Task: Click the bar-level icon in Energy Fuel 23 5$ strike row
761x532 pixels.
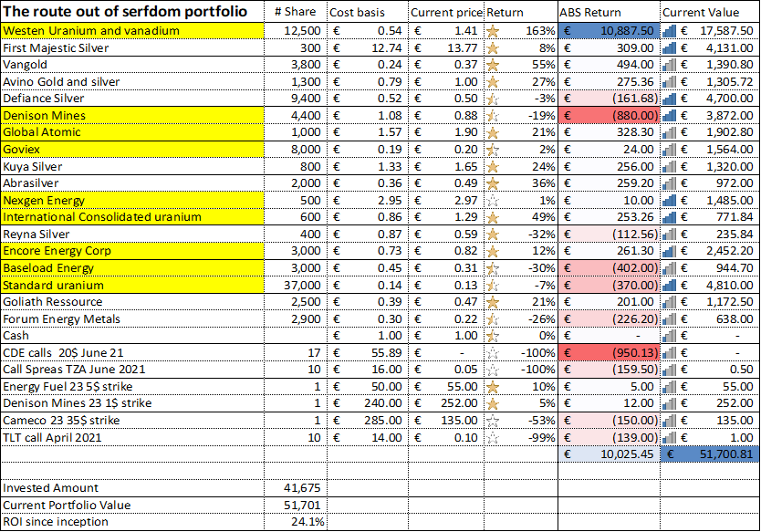Action: 669,387
